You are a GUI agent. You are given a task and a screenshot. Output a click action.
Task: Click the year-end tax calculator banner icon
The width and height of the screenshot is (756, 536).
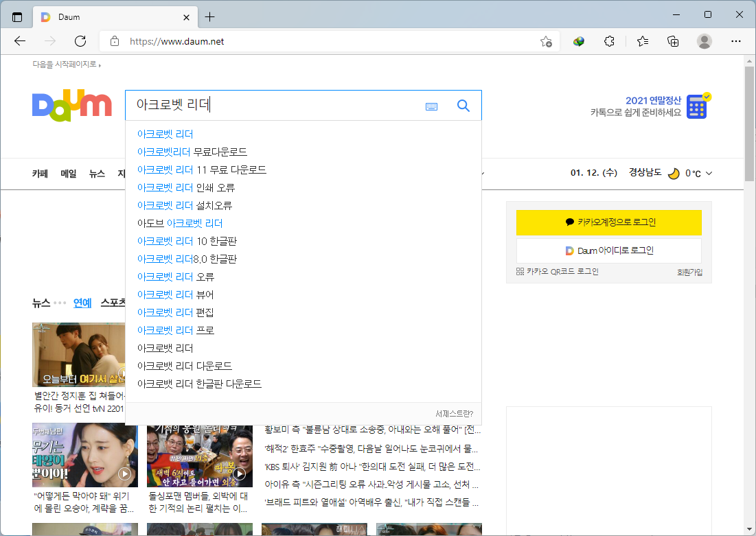click(698, 106)
